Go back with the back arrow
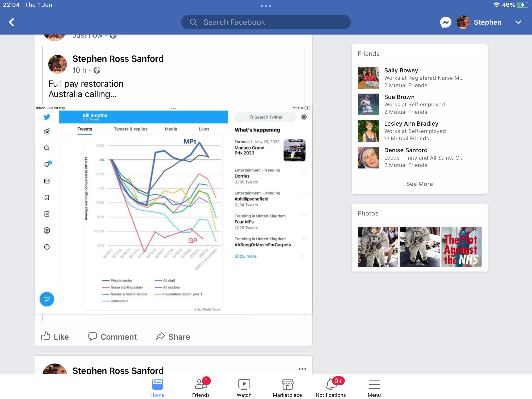 12,22
